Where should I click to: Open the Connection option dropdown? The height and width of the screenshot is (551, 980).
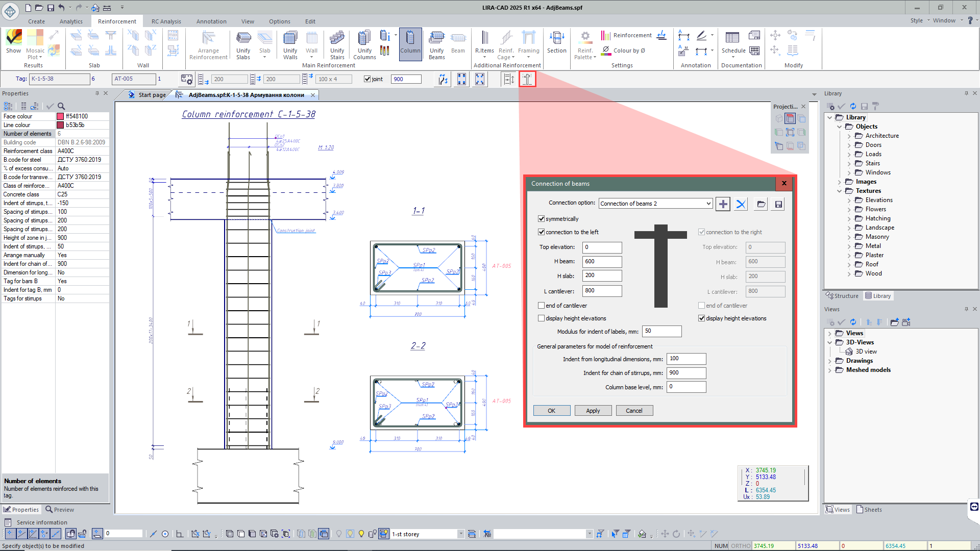(708, 204)
